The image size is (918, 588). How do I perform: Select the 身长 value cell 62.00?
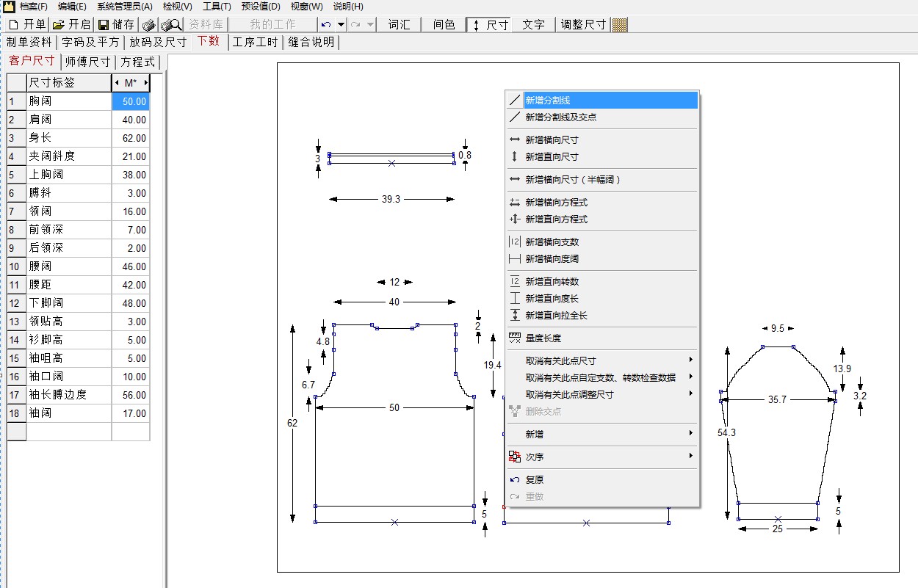click(x=131, y=138)
